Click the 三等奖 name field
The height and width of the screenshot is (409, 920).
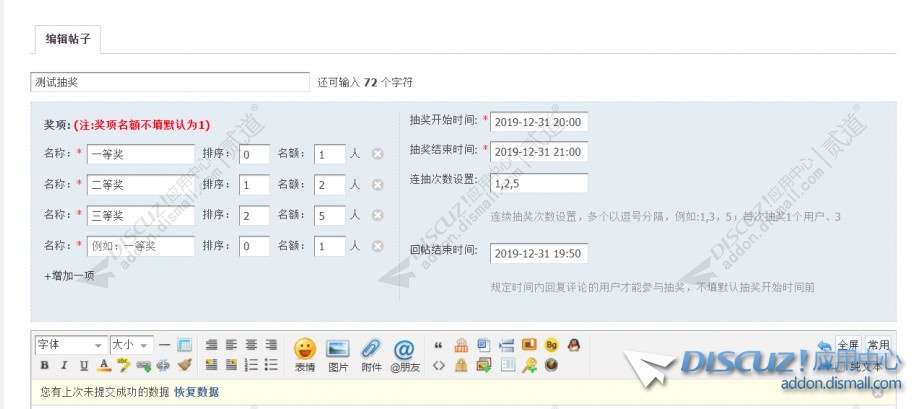click(x=141, y=215)
